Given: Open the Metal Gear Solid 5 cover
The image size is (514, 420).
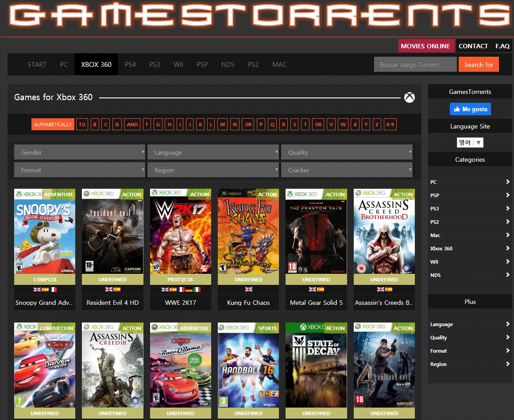Looking at the screenshot, I should click(x=317, y=231).
